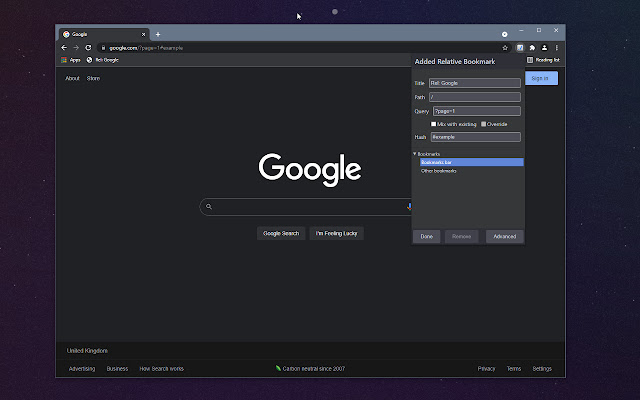Open a new tab with plus icon

158,34
